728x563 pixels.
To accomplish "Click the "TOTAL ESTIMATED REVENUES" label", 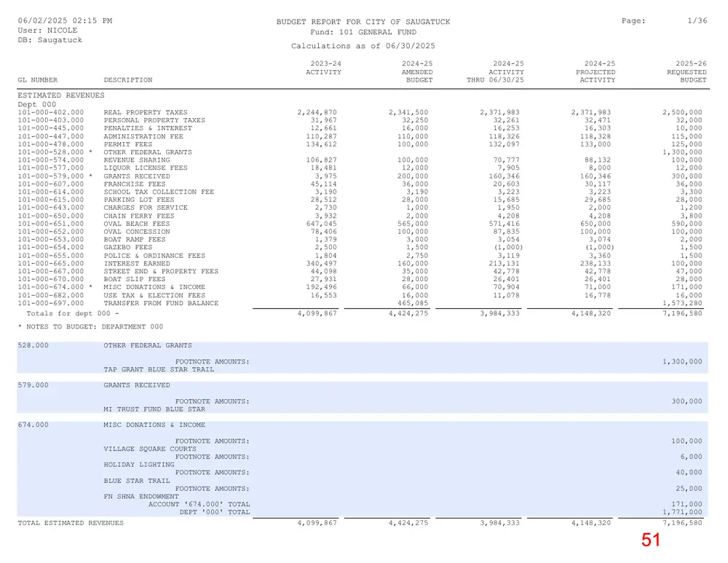I will tap(71, 523).
